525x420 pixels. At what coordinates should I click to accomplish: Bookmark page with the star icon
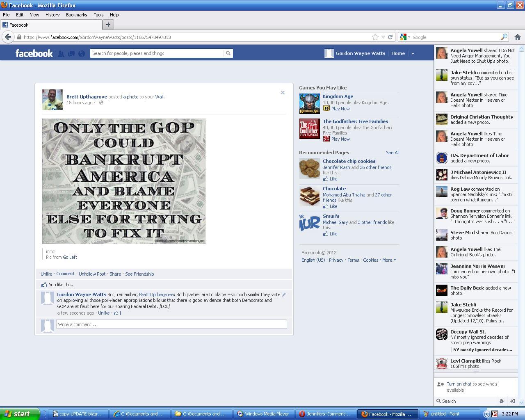coord(375,37)
